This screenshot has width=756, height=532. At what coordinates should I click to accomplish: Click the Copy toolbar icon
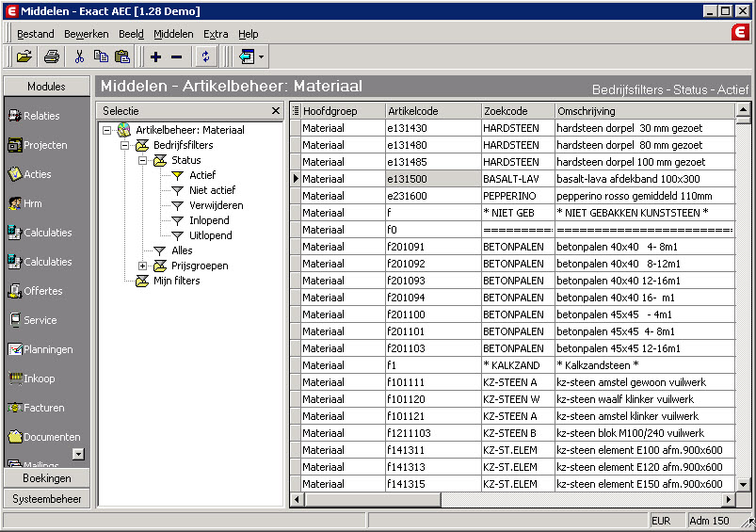101,56
